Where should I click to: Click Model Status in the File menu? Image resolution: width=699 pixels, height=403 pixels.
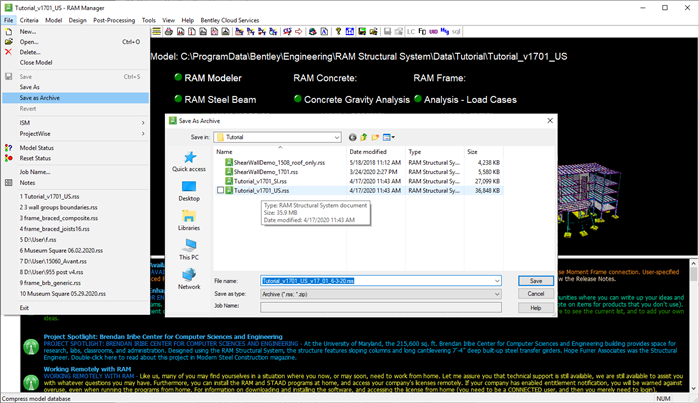click(x=39, y=147)
